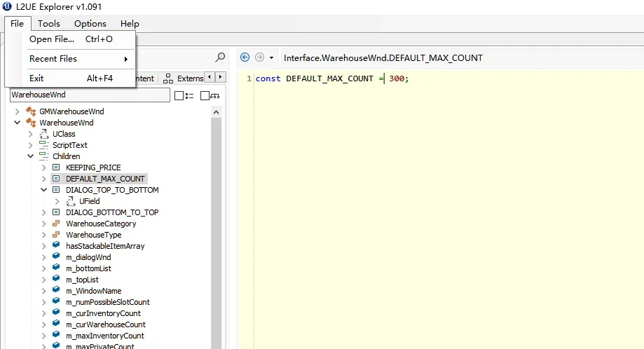644x349 pixels.
Task: Click the L2UE Explorer app icon
Action: click(x=7, y=6)
